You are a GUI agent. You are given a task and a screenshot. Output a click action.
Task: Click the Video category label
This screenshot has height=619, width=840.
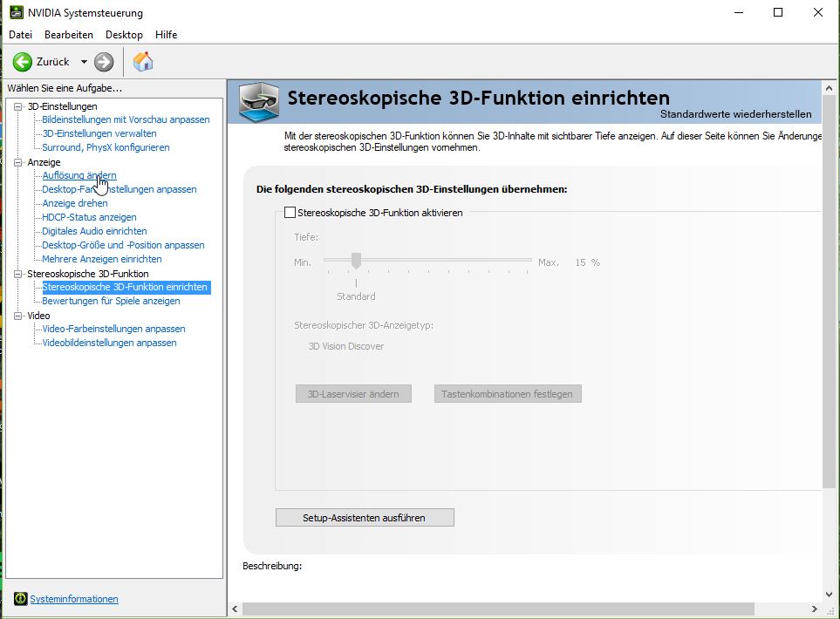(38, 316)
